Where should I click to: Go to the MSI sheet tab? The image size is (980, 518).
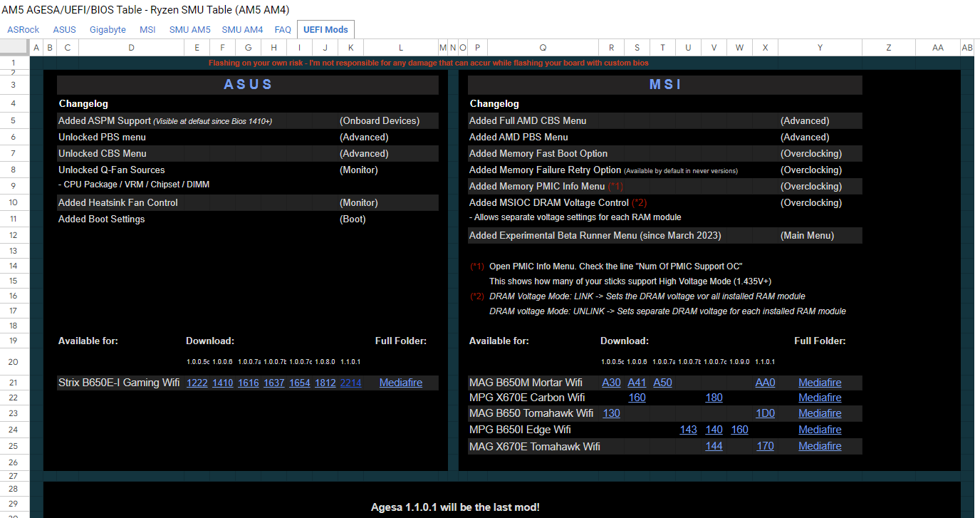(x=147, y=30)
